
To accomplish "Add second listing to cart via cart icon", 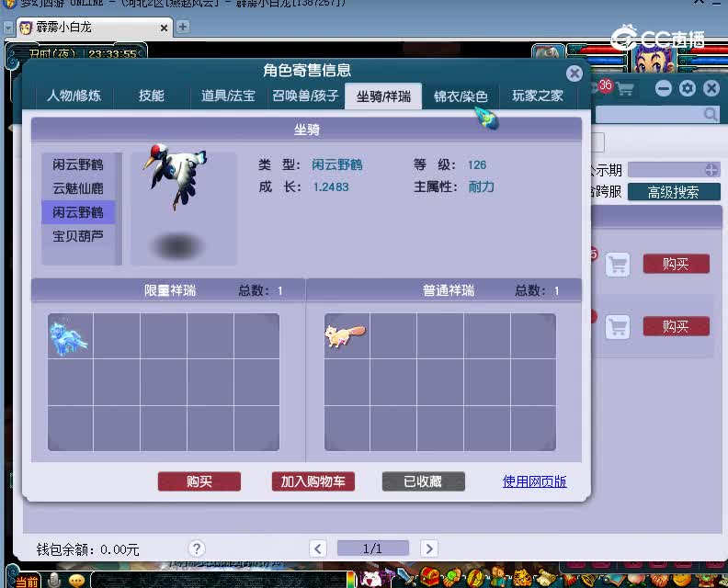I will [618, 327].
